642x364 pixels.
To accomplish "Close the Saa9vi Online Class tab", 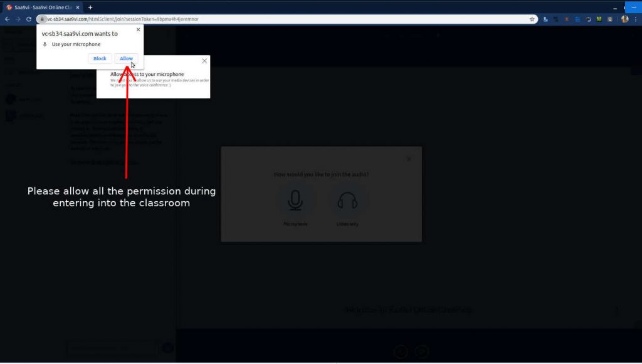I will [78, 7].
